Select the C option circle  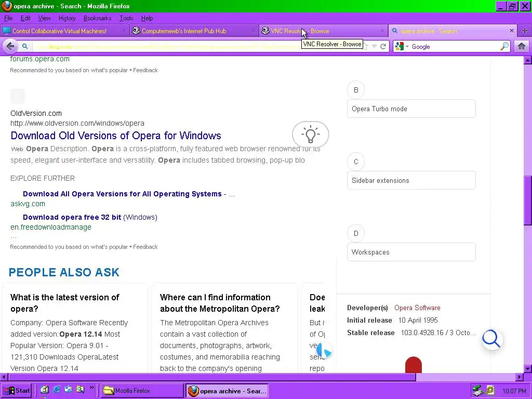coord(356,162)
